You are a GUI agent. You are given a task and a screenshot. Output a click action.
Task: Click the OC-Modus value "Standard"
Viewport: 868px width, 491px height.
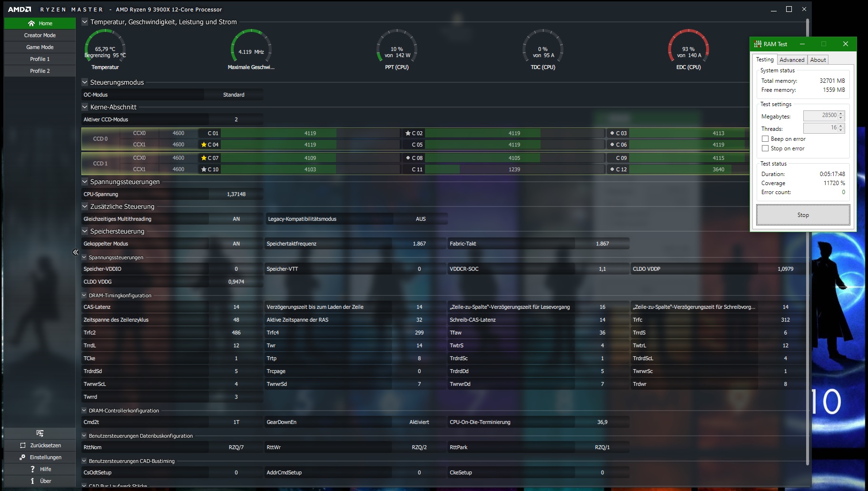234,95
